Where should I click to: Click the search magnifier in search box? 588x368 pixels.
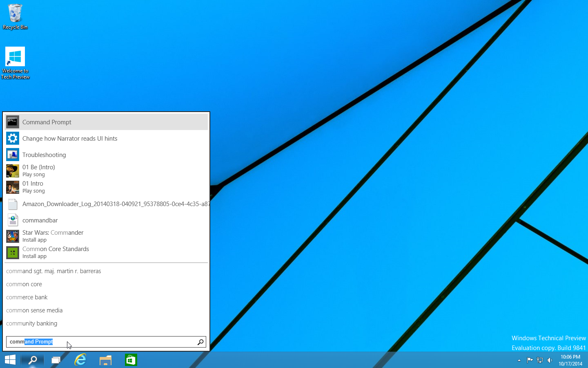coord(200,342)
